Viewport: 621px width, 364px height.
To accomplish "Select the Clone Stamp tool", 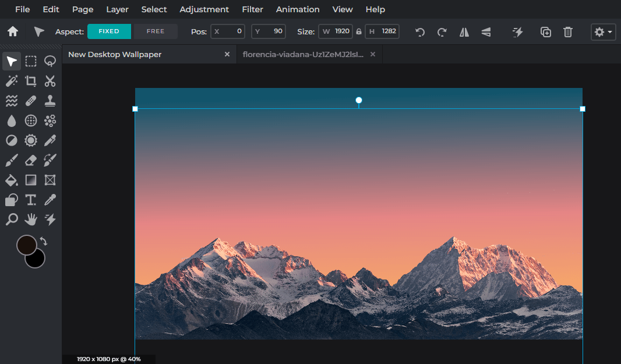I will click(50, 100).
